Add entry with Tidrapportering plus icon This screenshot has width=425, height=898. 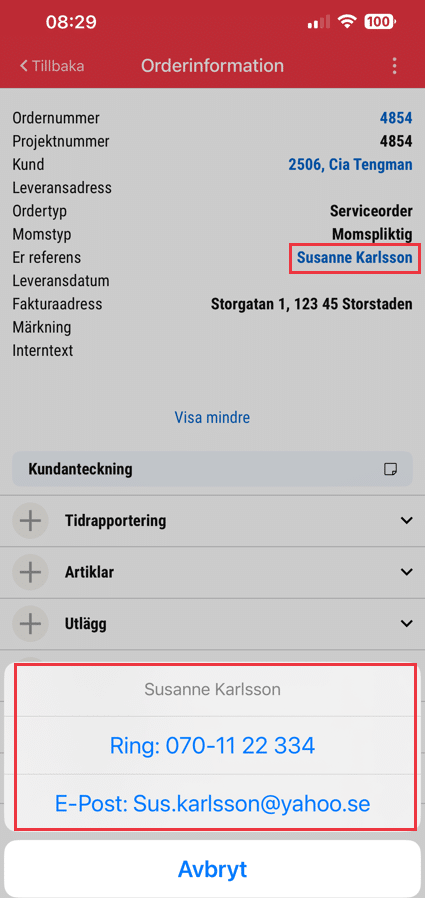30,521
